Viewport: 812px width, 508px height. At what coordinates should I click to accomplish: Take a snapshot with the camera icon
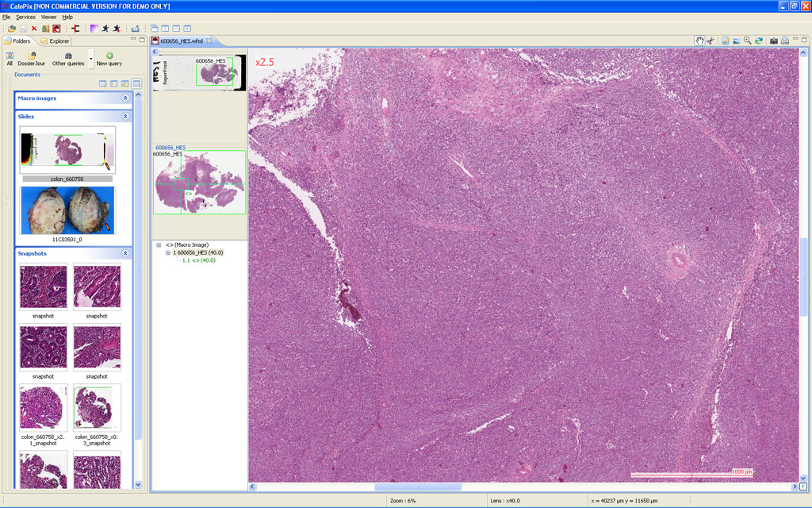774,40
